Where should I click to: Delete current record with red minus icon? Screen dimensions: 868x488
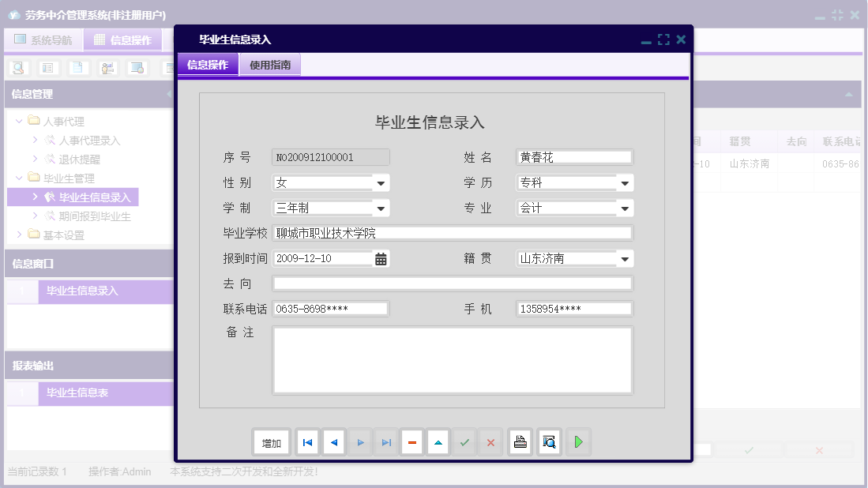coord(411,442)
